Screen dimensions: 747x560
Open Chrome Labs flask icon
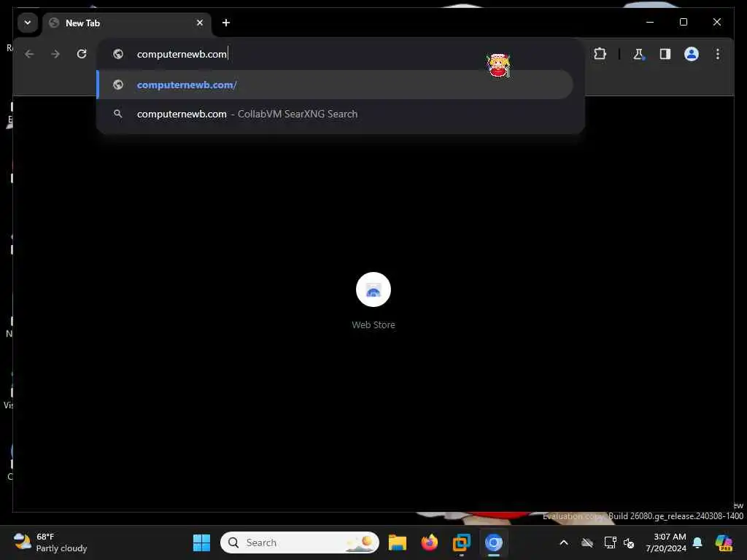click(x=638, y=54)
